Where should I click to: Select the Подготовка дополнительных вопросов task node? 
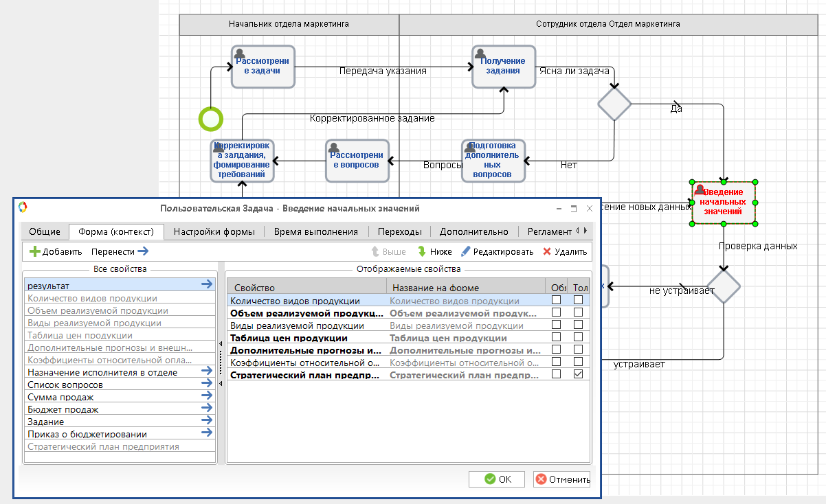click(x=492, y=161)
